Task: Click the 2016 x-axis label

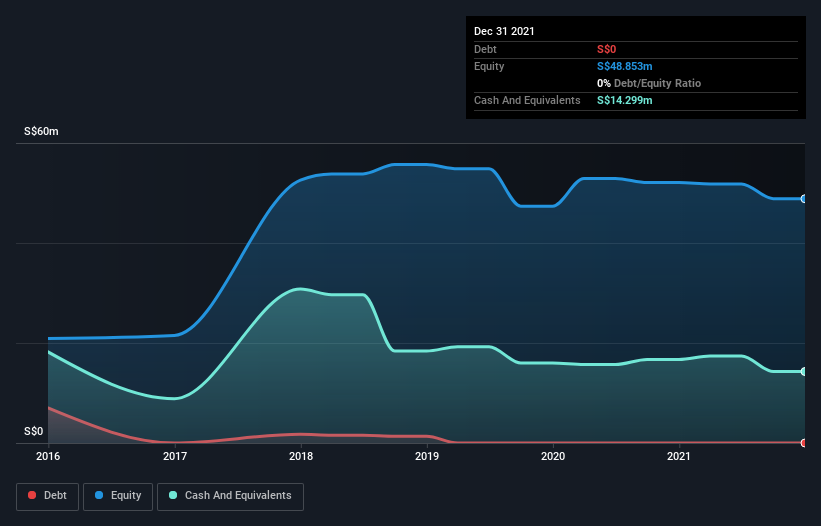Action: pyautogui.click(x=48, y=456)
